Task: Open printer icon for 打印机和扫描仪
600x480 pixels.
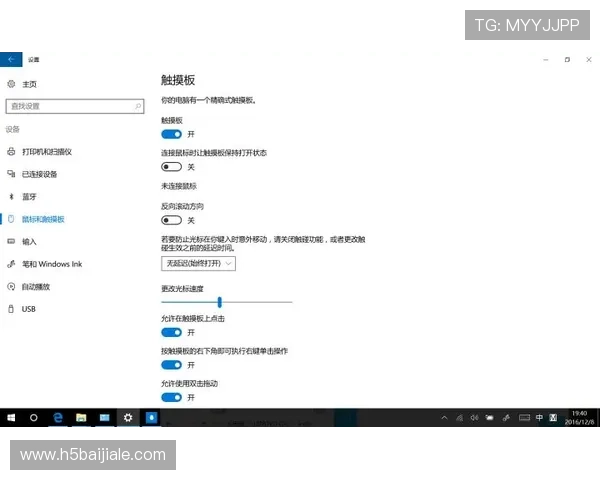Action: pos(11,152)
